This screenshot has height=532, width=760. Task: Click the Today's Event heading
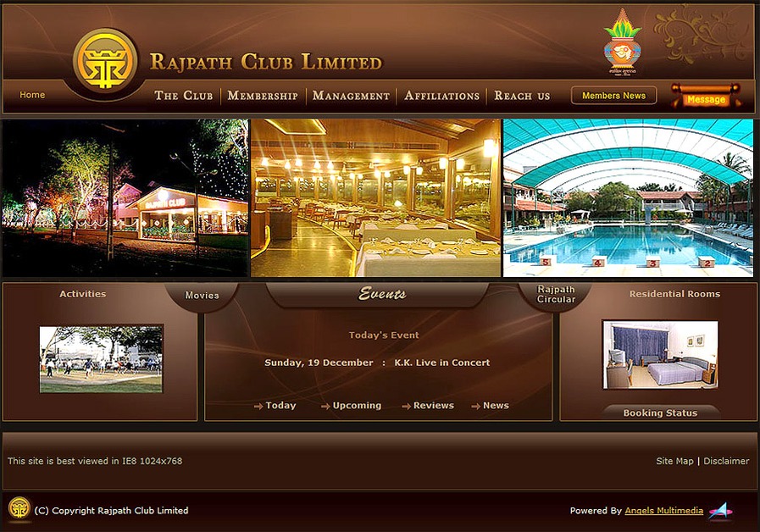coord(384,335)
